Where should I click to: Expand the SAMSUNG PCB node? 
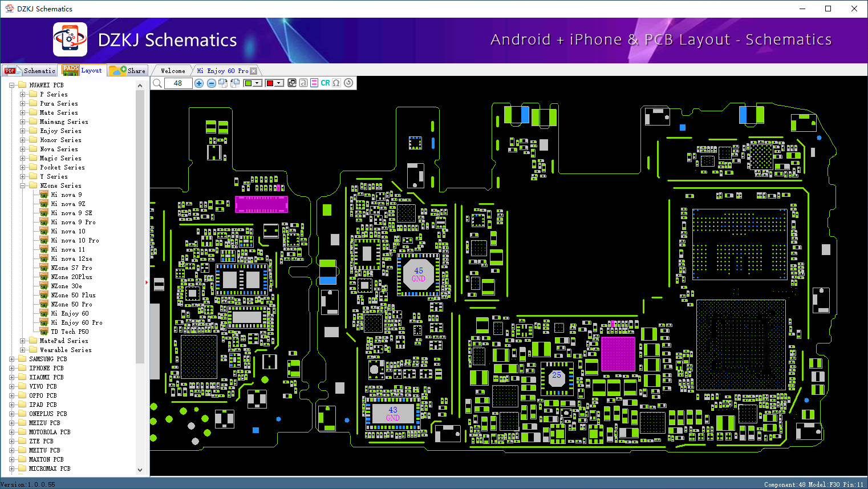click(x=12, y=359)
